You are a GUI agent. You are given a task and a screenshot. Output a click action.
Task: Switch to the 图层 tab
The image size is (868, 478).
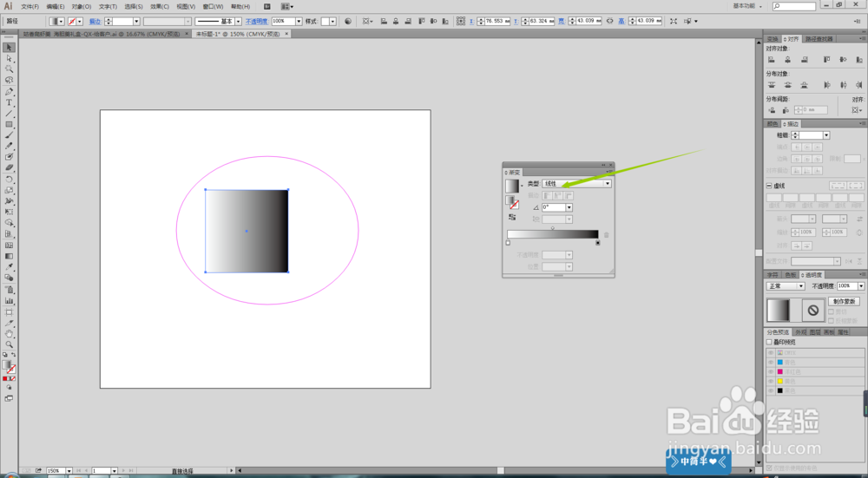[815, 332]
